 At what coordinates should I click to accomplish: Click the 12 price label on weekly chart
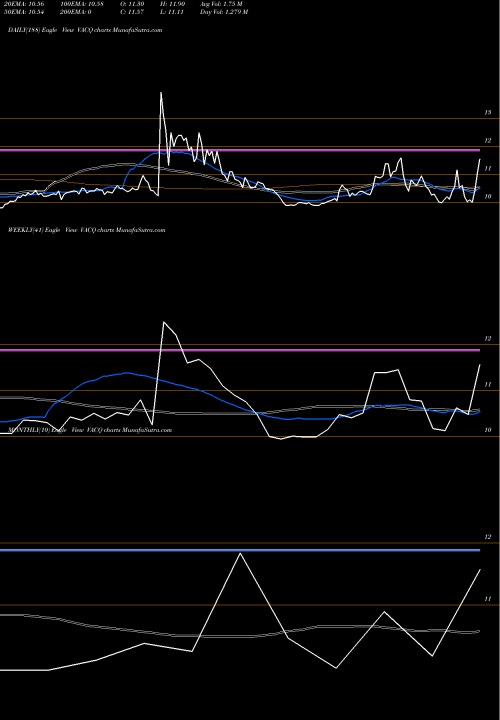tap(488, 338)
